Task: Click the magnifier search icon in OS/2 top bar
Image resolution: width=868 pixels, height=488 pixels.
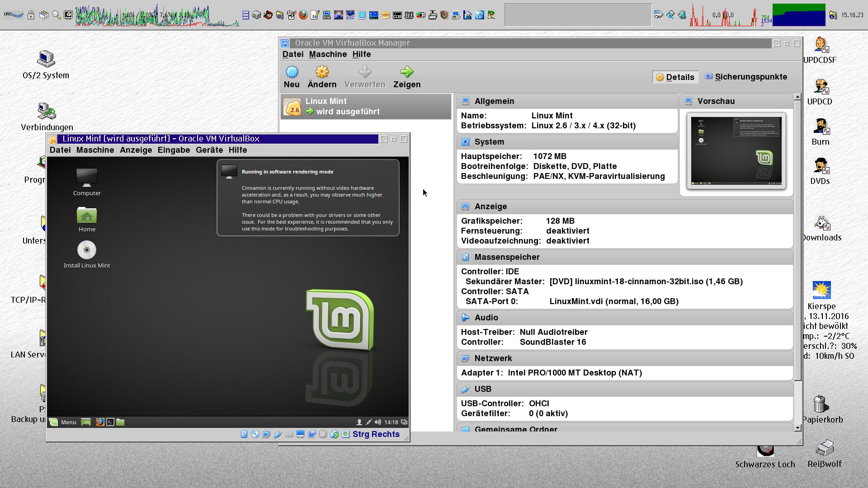Action: click(57, 15)
